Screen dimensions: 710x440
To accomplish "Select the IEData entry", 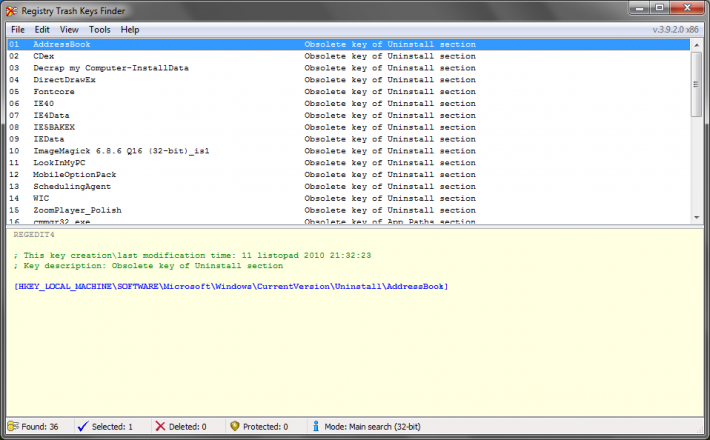I will coord(349,139).
